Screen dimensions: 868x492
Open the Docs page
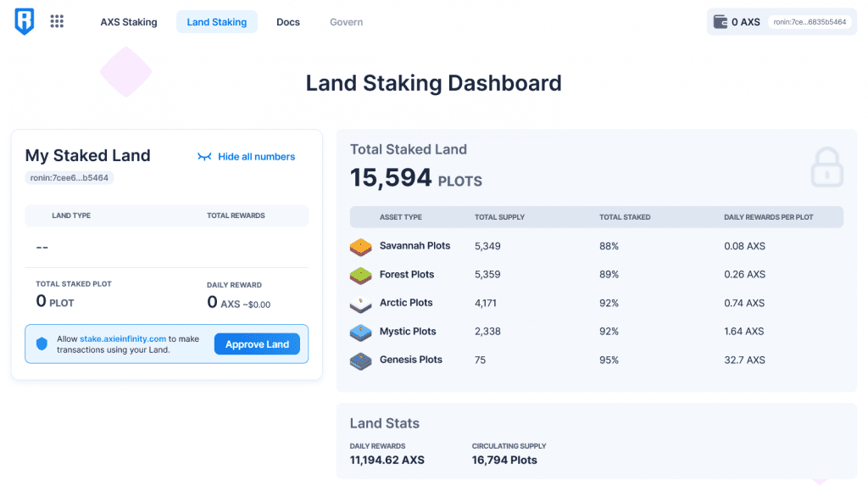pos(288,22)
